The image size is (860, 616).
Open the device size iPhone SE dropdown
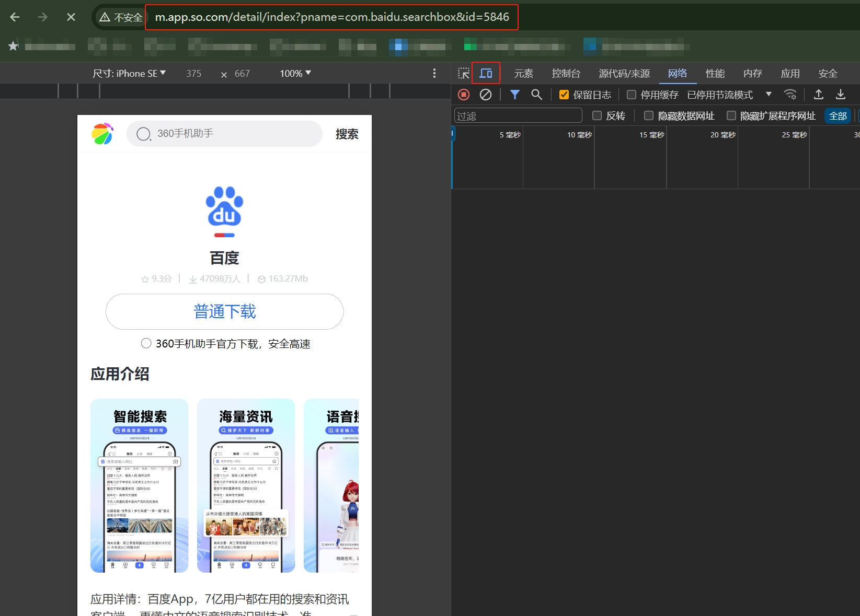tap(129, 73)
